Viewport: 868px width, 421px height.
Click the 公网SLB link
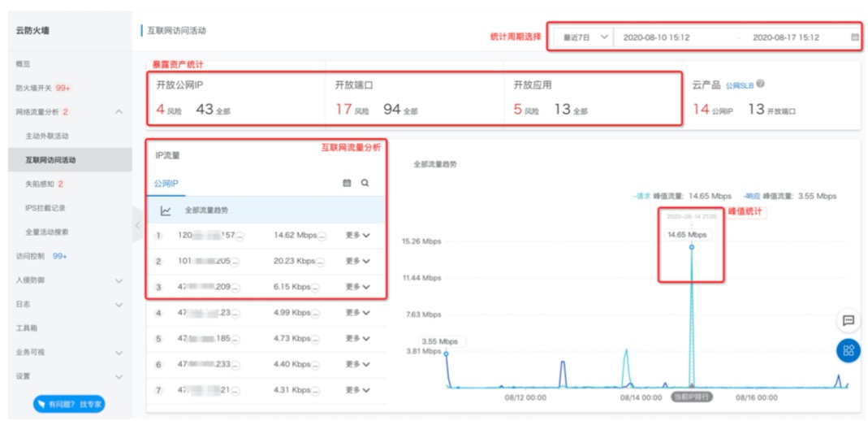(739, 85)
